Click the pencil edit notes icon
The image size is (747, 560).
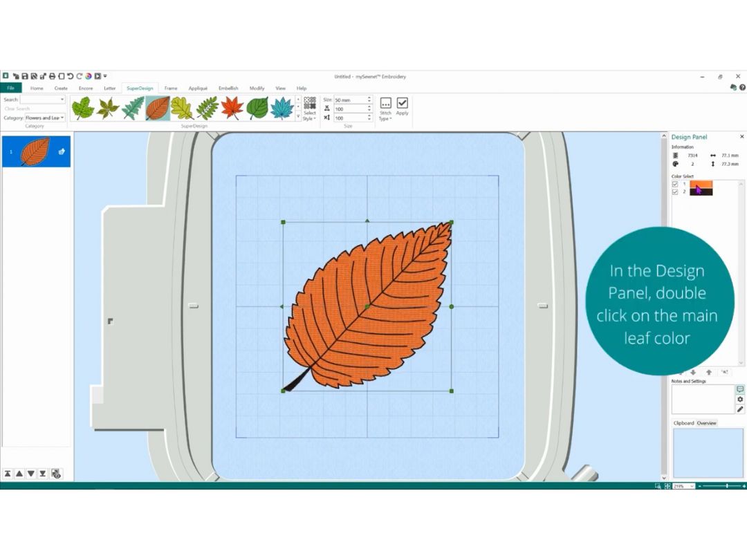(x=740, y=409)
